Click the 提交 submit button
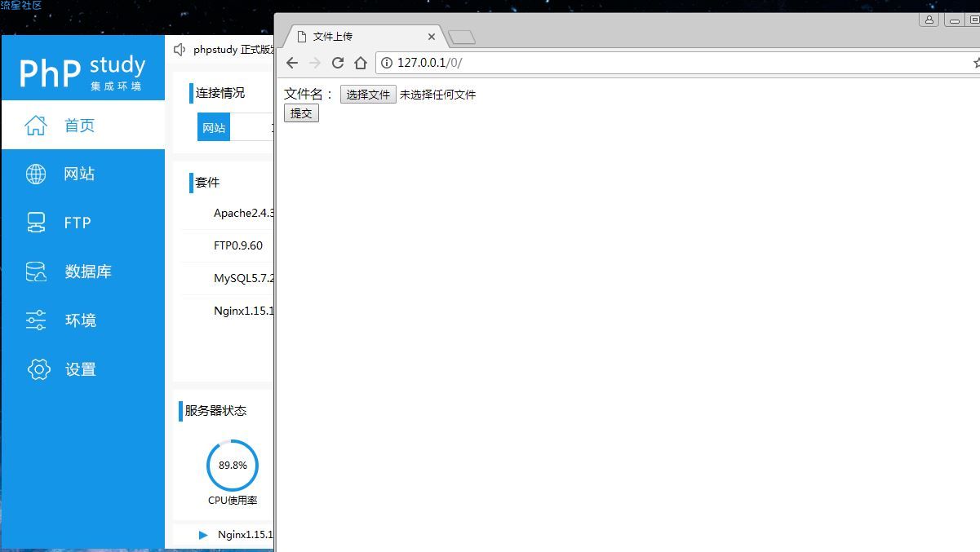The height and width of the screenshot is (552, 980). pos(301,113)
